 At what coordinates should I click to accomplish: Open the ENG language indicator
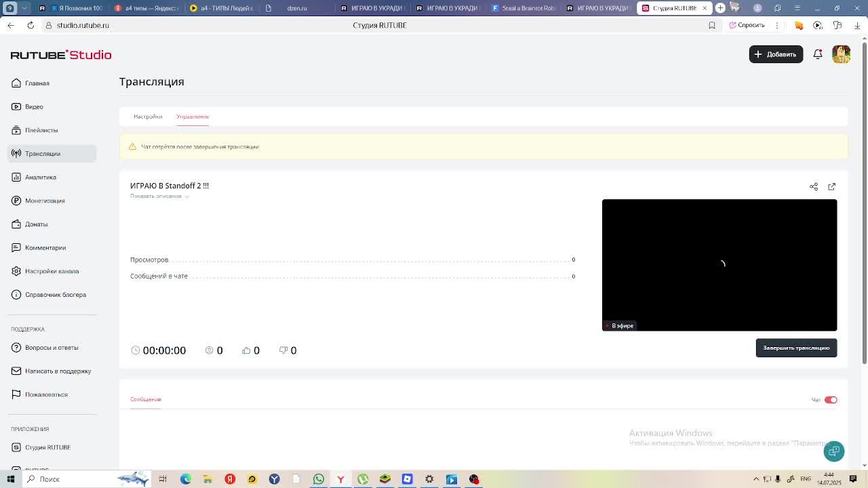tap(806, 479)
